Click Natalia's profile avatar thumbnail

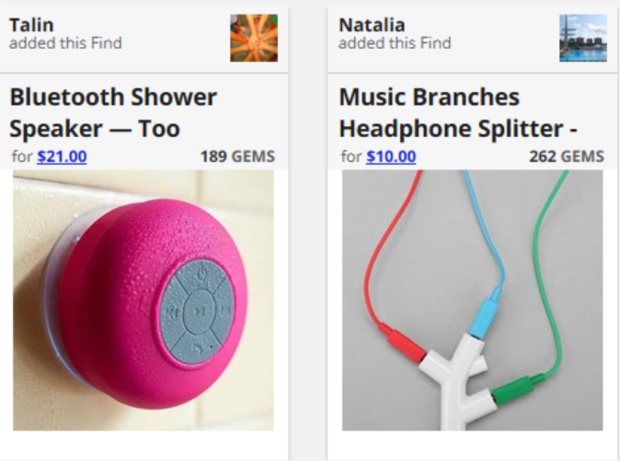click(582, 38)
